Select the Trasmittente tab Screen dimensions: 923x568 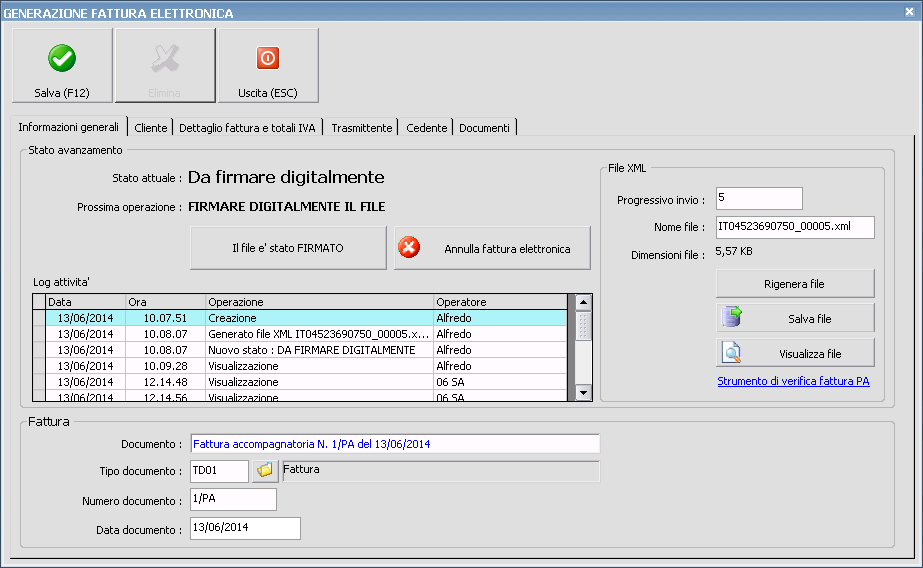[361, 128]
